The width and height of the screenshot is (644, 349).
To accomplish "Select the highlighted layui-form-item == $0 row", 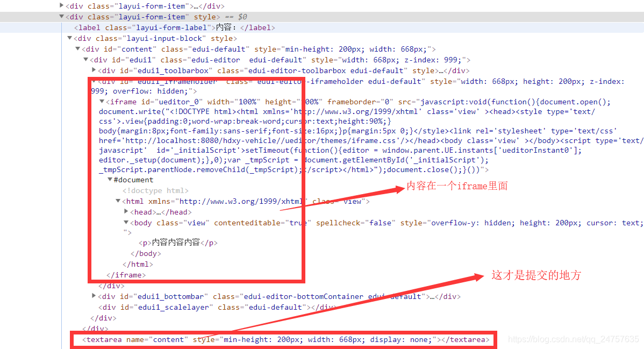I will (x=156, y=17).
